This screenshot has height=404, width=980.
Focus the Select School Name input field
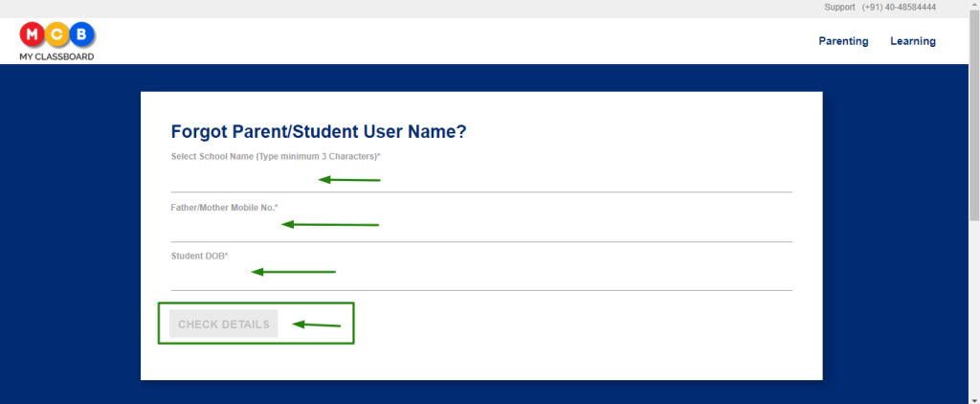[481, 179]
